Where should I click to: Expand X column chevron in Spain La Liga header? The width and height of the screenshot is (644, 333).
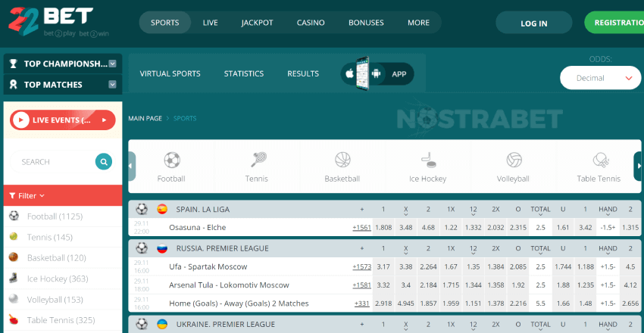click(x=406, y=214)
